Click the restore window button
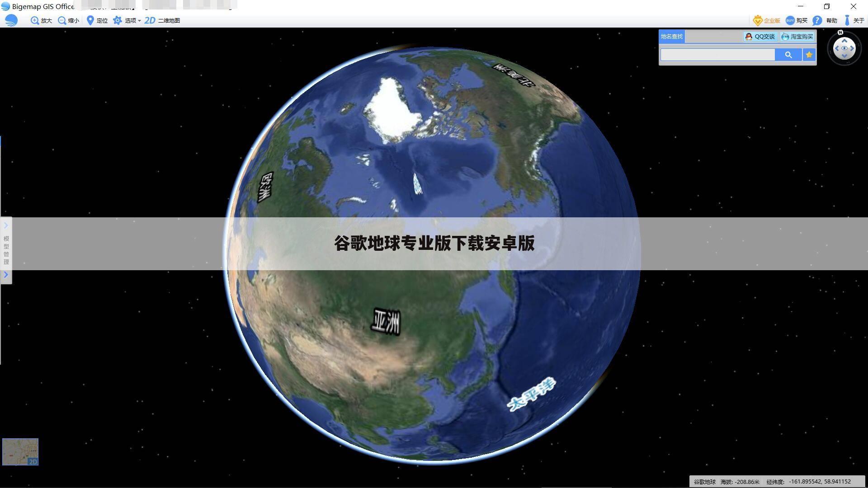The image size is (868, 488). point(826,6)
